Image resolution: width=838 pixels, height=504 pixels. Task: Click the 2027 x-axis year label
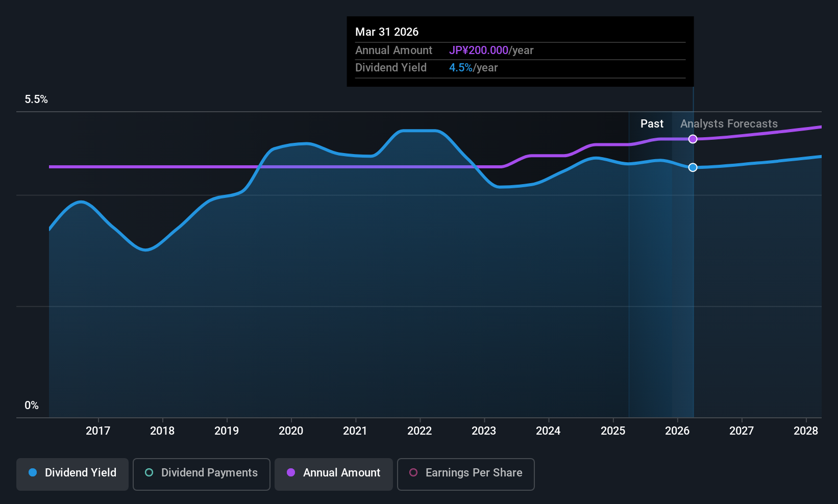click(x=742, y=431)
